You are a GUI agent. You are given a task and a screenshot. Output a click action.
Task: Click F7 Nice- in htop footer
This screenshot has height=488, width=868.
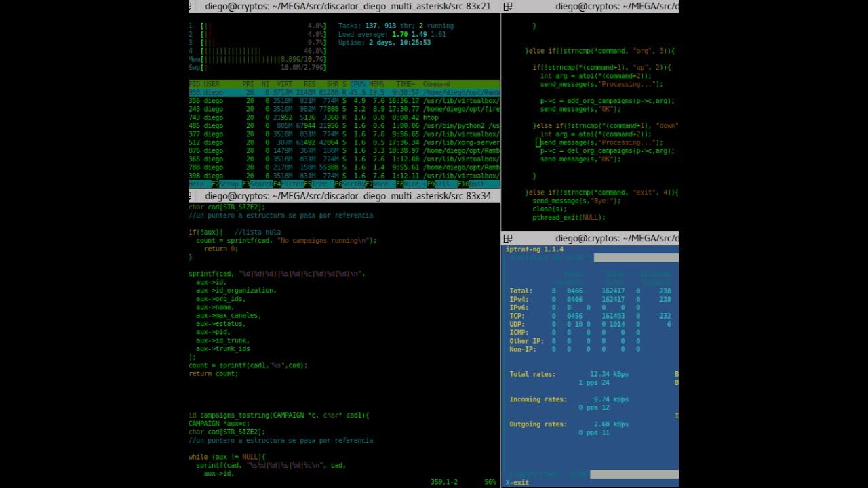[380, 184]
